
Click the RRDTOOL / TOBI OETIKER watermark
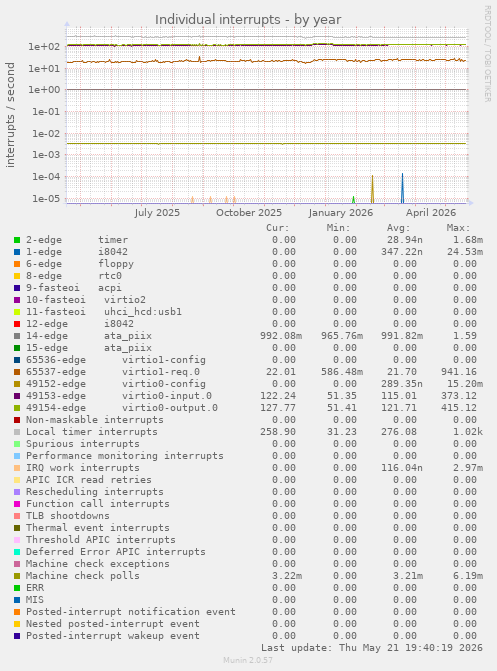488,53
